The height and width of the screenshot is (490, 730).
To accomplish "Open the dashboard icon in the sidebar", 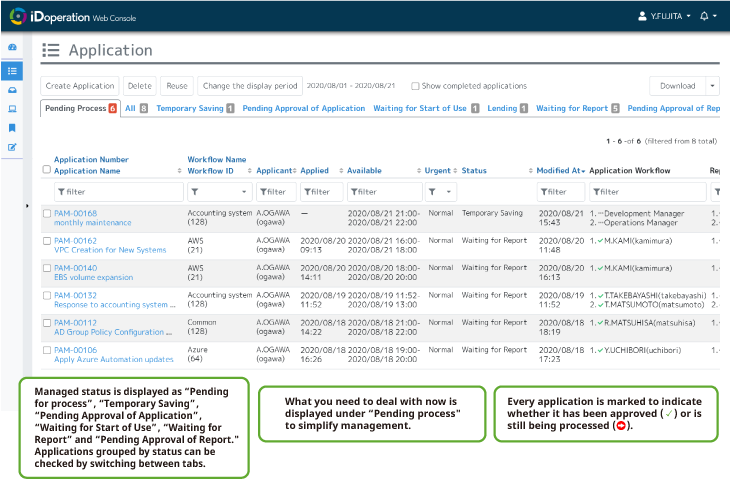I will [12, 47].
